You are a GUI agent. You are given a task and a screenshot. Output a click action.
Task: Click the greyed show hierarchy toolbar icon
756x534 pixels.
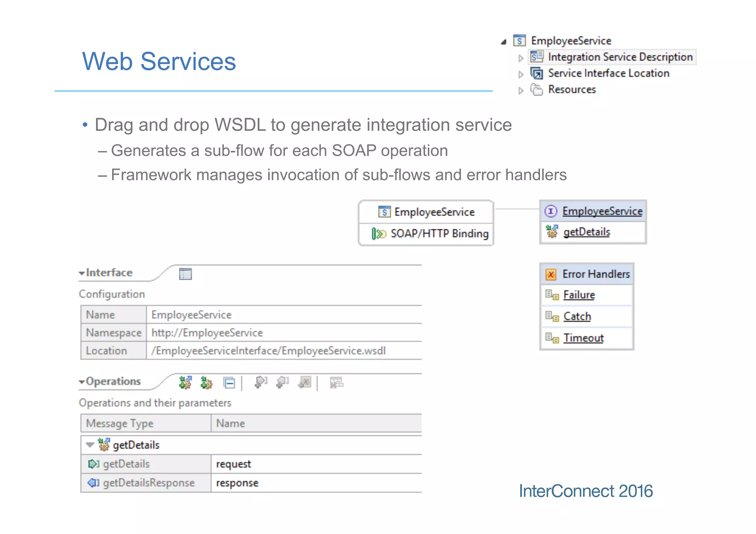point(336,383)
